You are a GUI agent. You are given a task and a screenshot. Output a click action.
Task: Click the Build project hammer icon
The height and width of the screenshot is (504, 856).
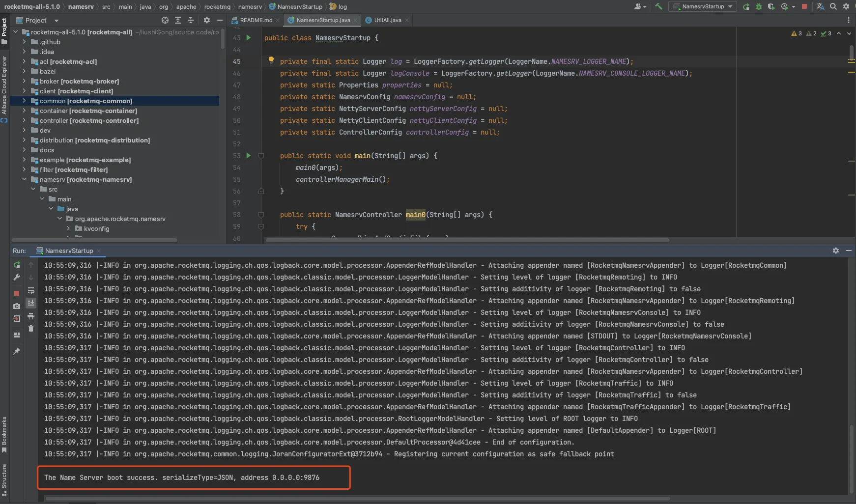click(658, 6)
